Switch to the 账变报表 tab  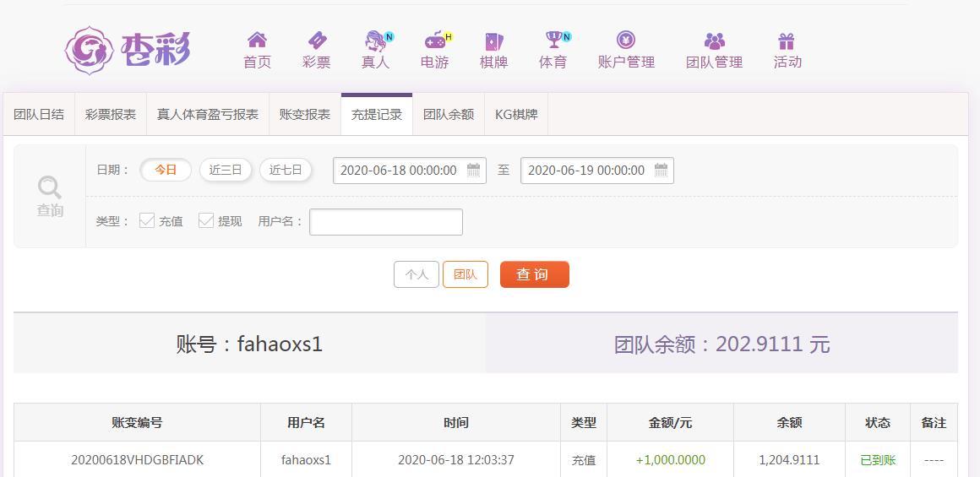305,115
